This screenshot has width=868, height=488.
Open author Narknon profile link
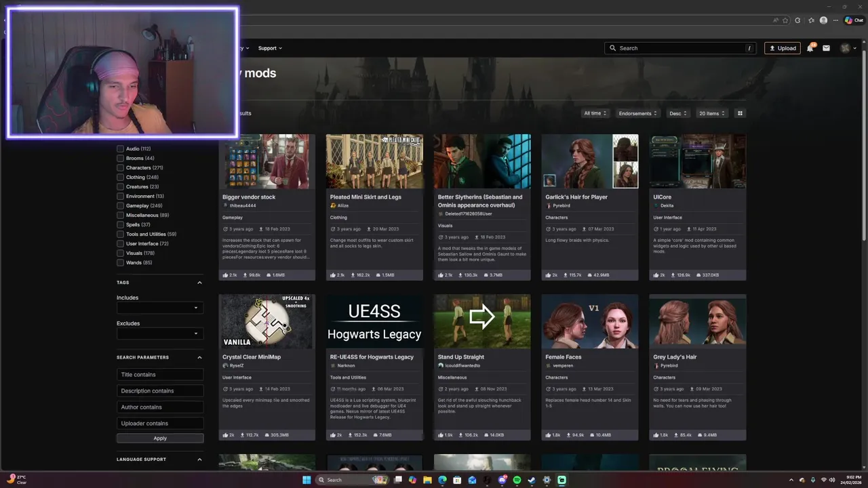coord(346,365)
